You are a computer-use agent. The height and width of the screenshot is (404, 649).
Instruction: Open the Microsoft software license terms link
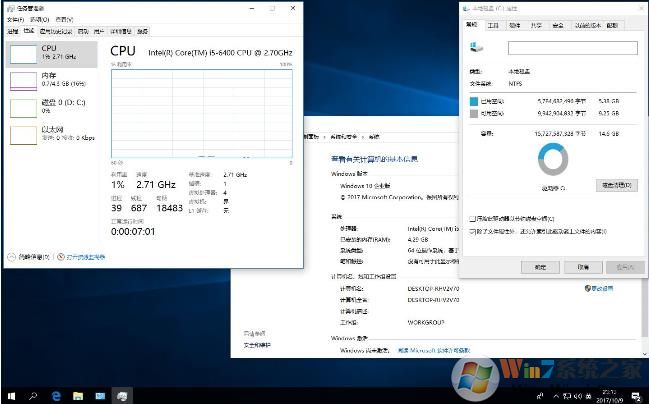click(434, 351)
